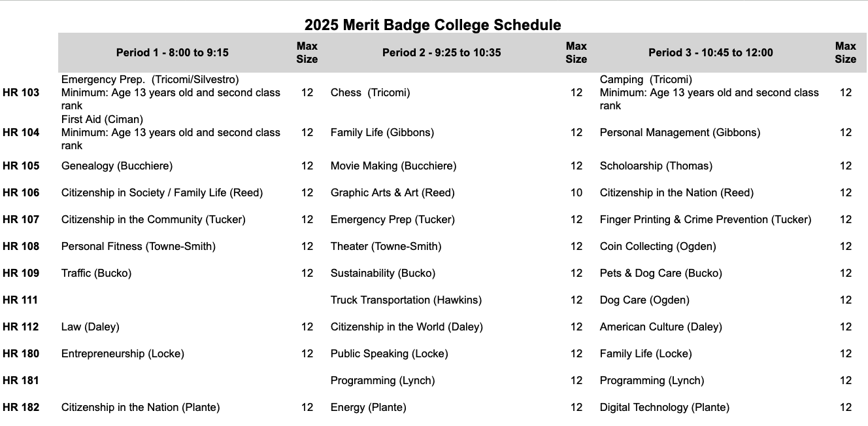This screenshot has width=868, height=426.
Task: Click the Coin Collecting (Ogden) cell
Action: point(658,247)
